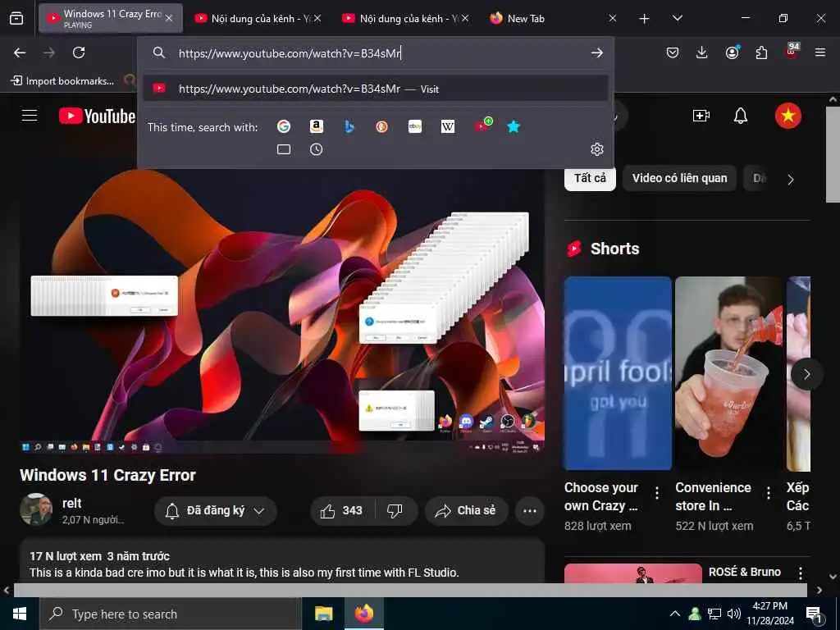Open a new browser tab
840x630 pixels.
(645, 19)
